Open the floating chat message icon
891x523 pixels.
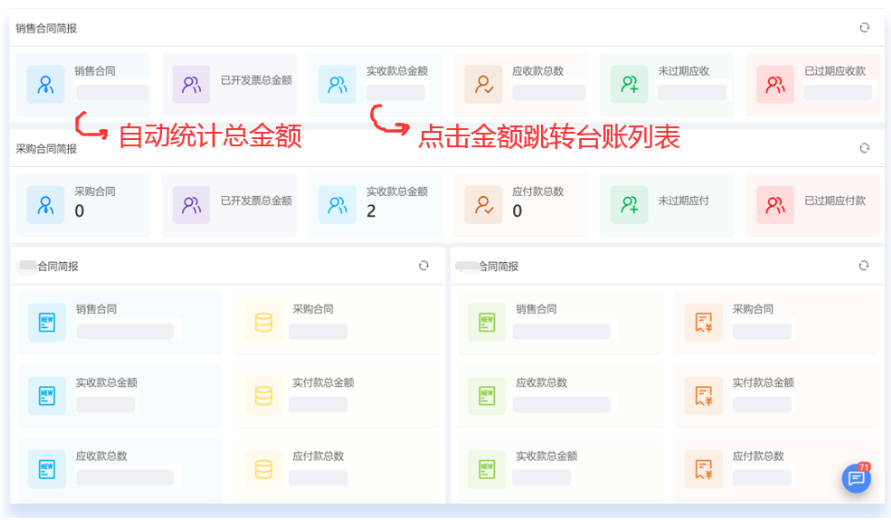(x=856, y=479)
